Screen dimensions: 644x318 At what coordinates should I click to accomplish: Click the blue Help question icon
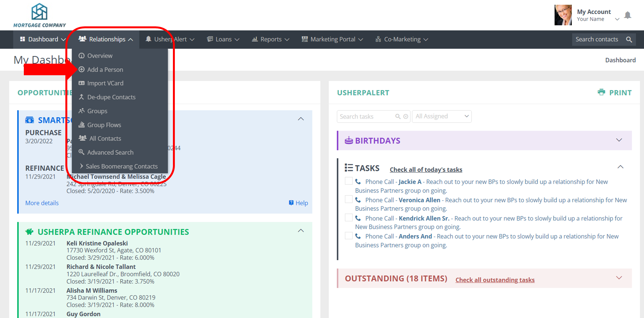[291, 203]
